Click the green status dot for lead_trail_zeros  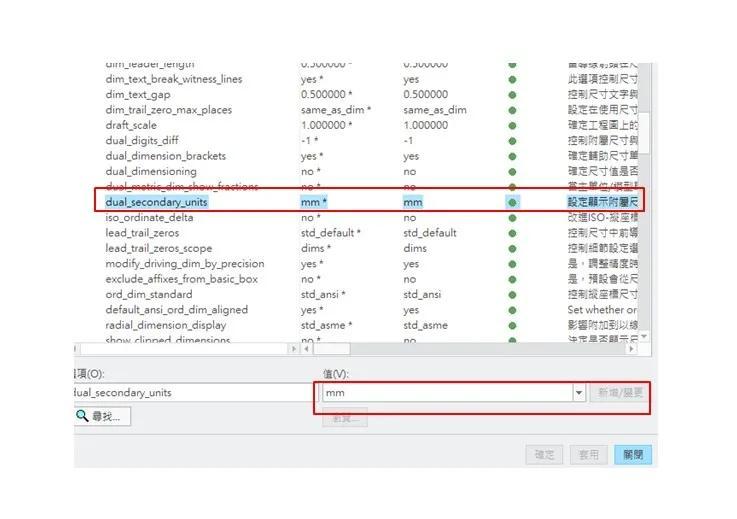(x=512, y=233)
